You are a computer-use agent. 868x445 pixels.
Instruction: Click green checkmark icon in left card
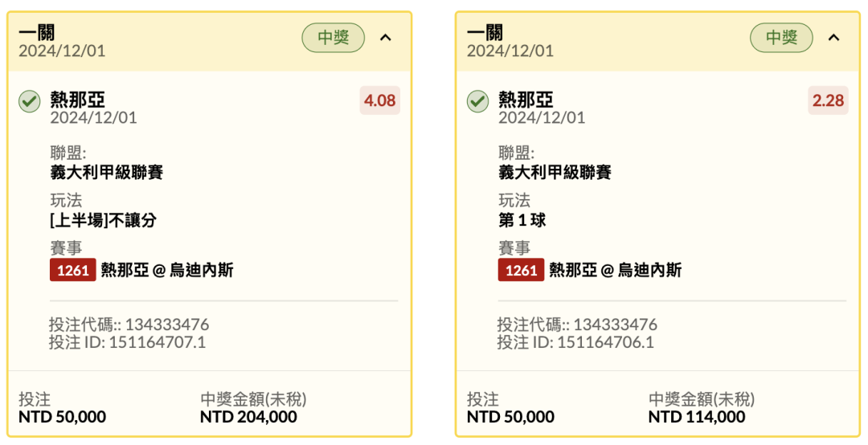point(30,101)
